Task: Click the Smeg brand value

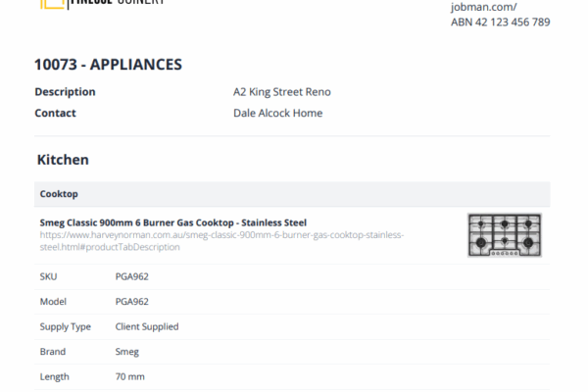Action: (x=127, y=352)
